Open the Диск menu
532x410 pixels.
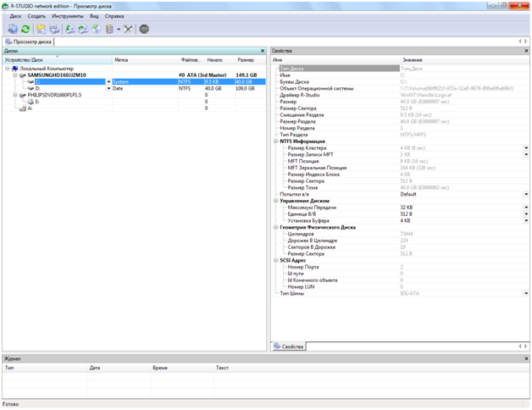point(15,16)
